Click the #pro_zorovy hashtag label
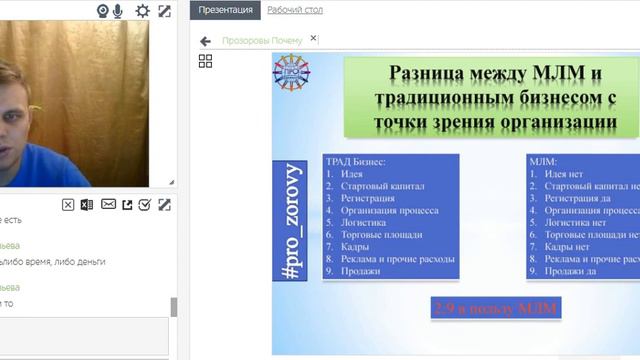The image size is (640, 360). pos(290,221)
